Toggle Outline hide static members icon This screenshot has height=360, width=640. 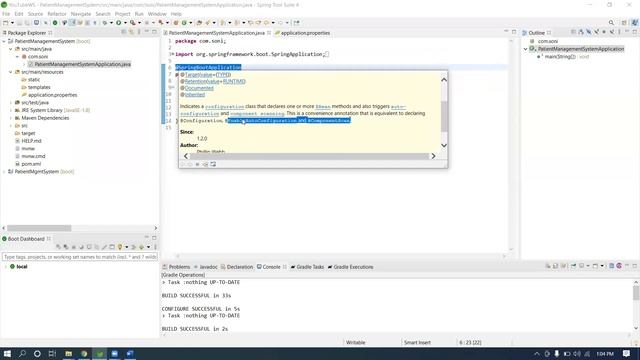[596, 32]
